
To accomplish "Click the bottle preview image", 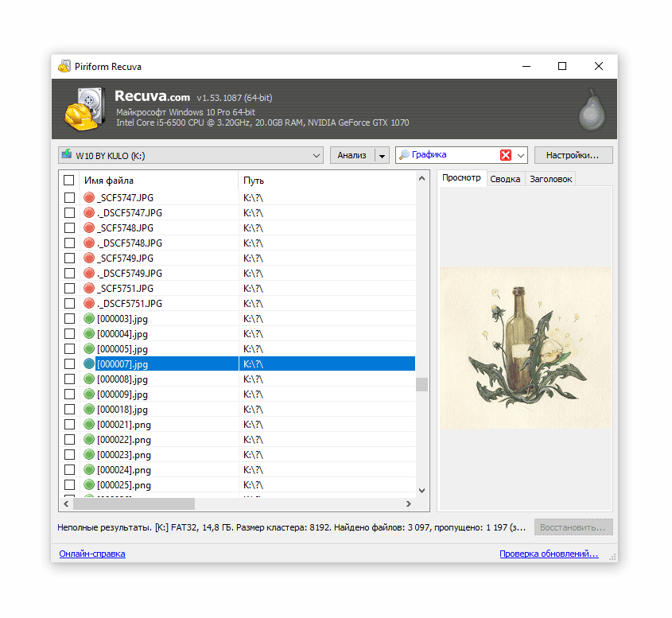I will (x=526, y=348).
